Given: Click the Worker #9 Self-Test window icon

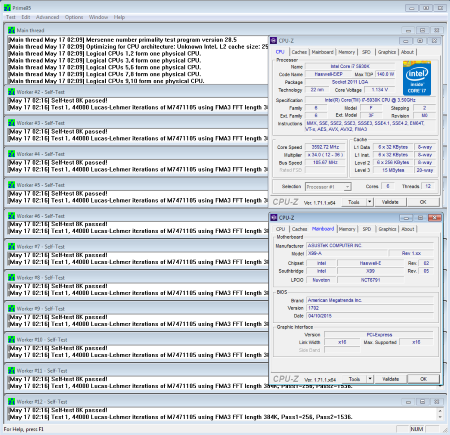Looking at the screenshot, I should (12, 308).
